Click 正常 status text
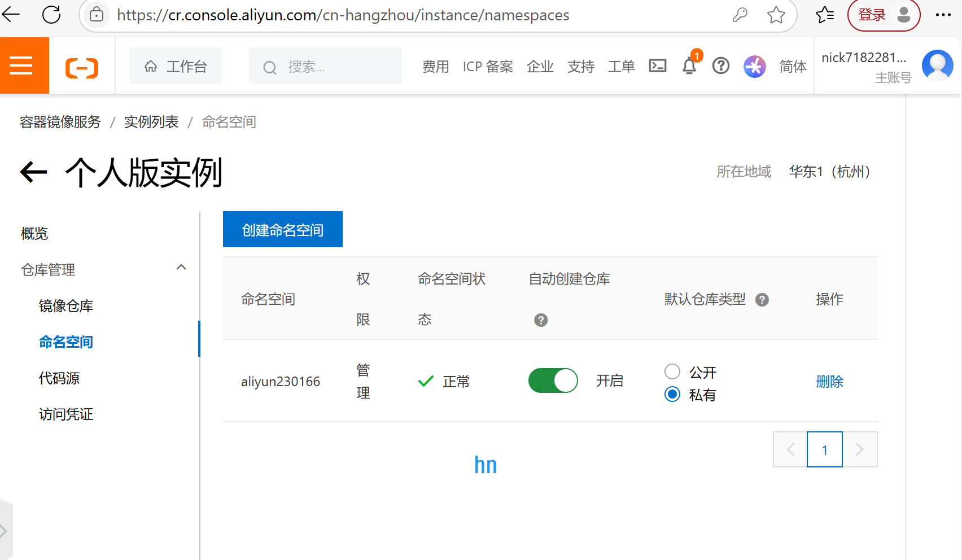Image resolution: width=962 pixels, height=560 pixels. coord(456,382)
